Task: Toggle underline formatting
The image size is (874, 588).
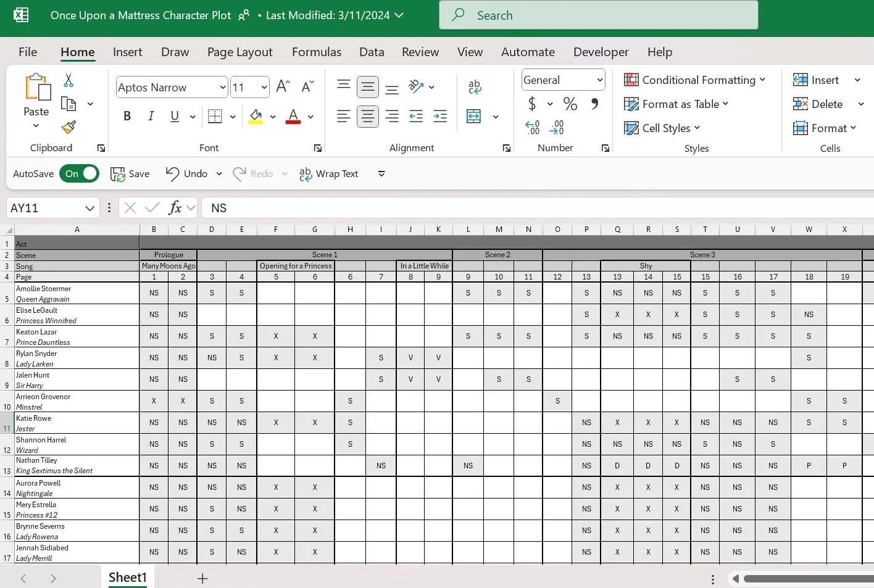Action: pyautogui.click(x=175, y=116)
